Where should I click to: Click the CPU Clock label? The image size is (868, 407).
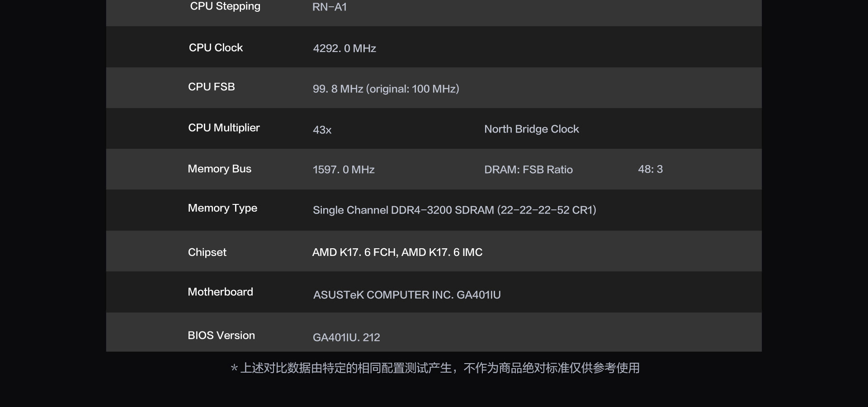click(x=216, y=47)
